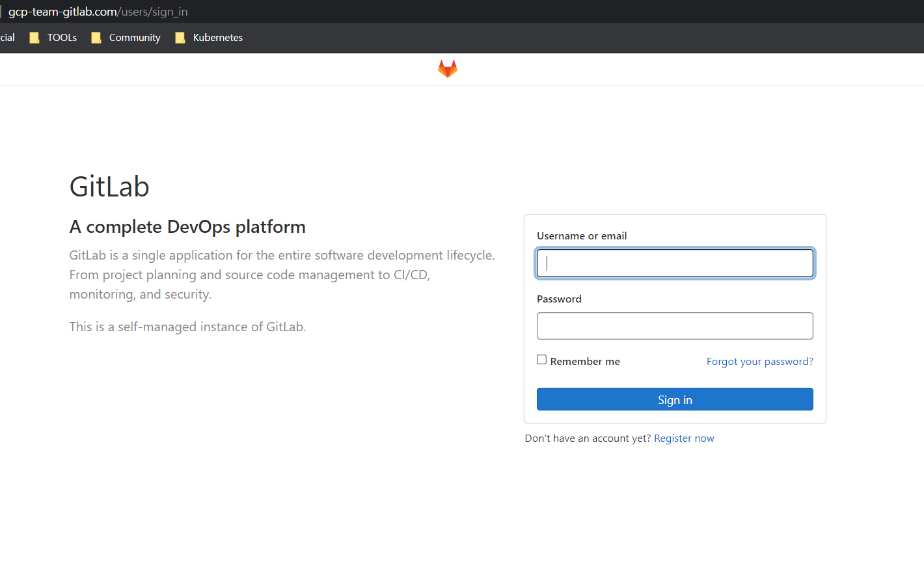The image size is (924, 579).
Task: Click the GitLab heading text
Action: click(109, 187)
